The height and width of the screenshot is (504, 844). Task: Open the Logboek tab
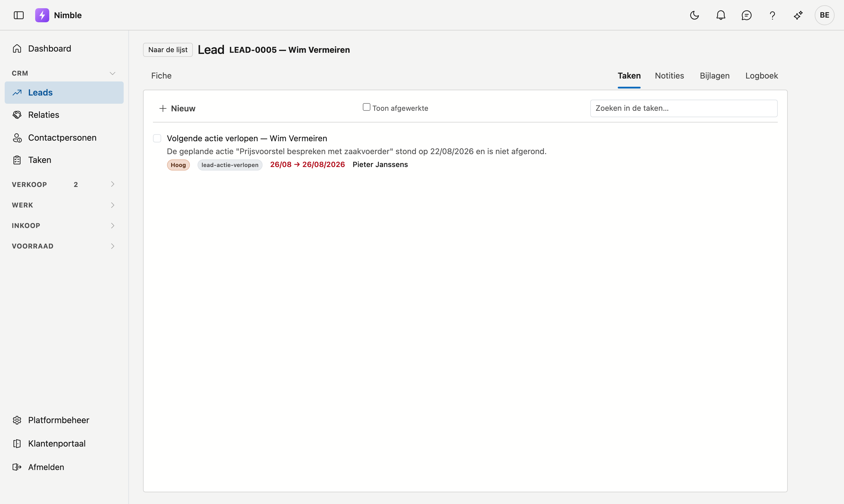(x=761, y=76)
